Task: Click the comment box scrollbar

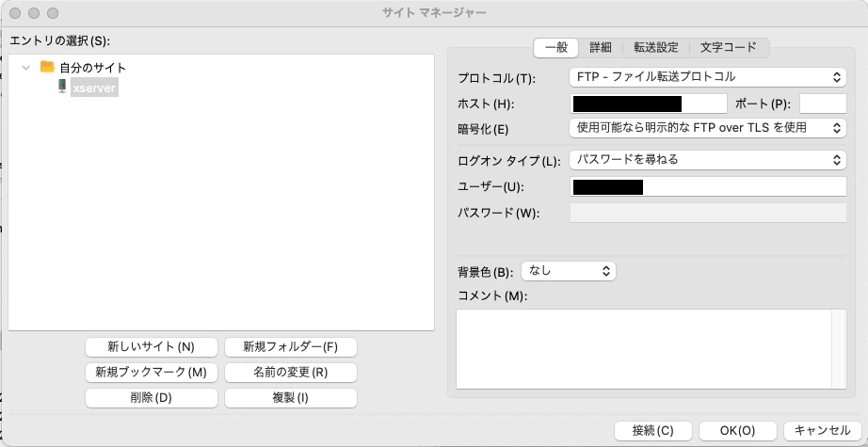Action: click(839, 349)
